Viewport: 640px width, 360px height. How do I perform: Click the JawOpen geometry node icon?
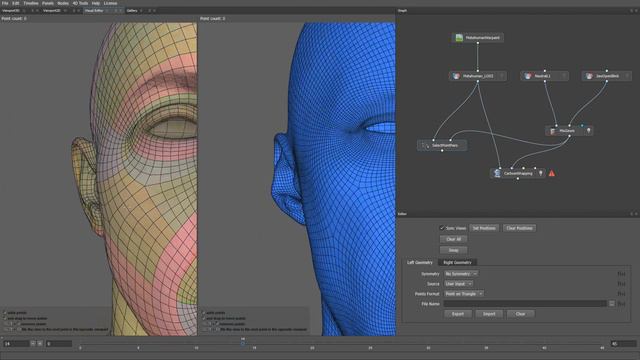coord(589,76)
